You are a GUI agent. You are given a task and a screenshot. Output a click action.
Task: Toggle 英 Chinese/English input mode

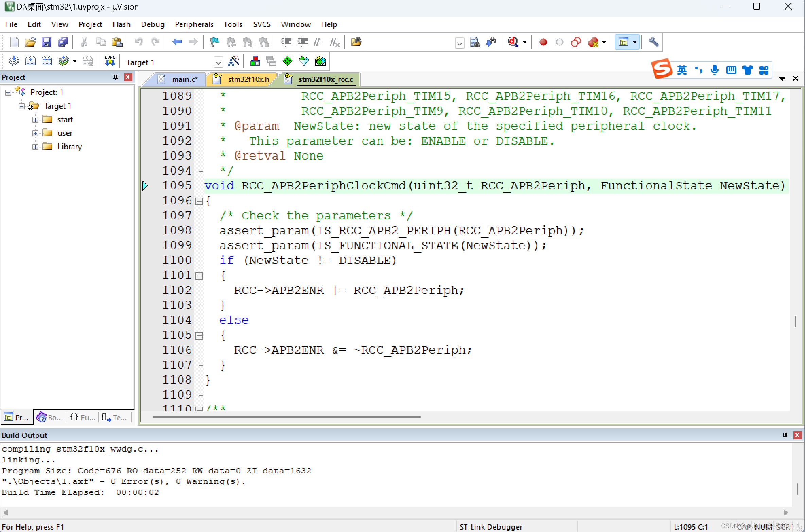[x=682, y=70]
